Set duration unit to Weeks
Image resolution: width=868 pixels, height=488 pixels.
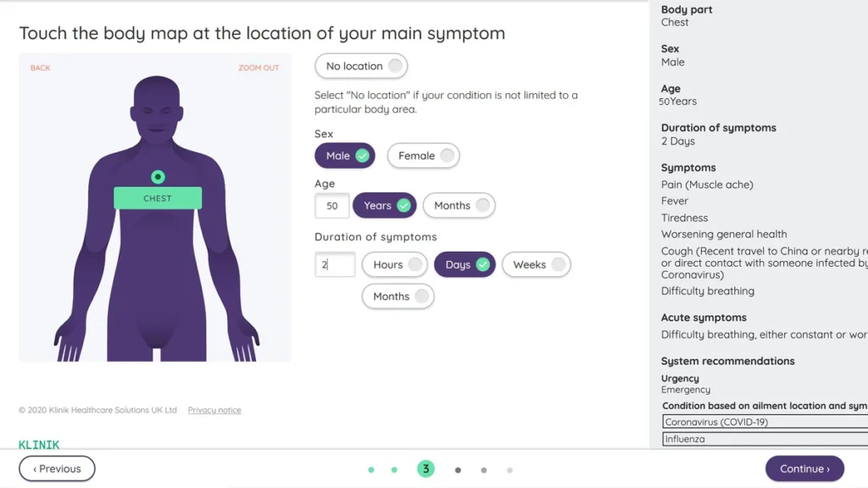[536, 265]
